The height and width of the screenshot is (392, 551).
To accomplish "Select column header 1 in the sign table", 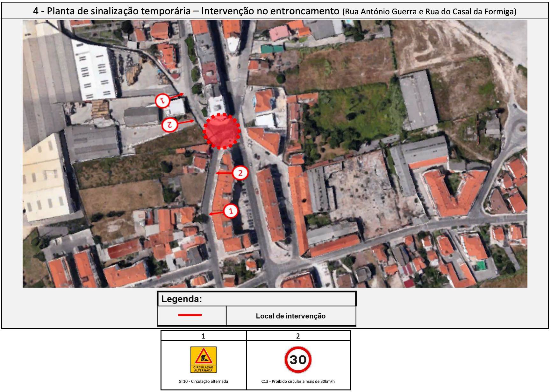I will pos(203,336).
